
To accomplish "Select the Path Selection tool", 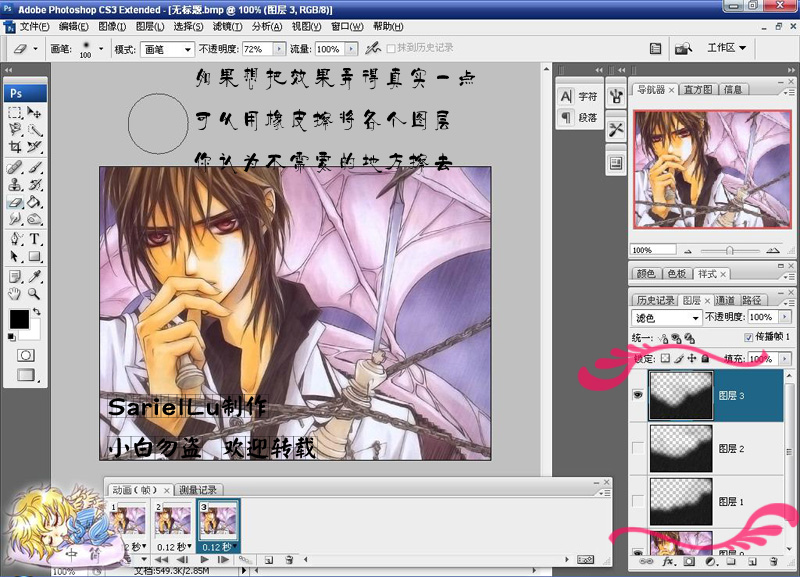I will pyautogui.click(x=15, y=256).
